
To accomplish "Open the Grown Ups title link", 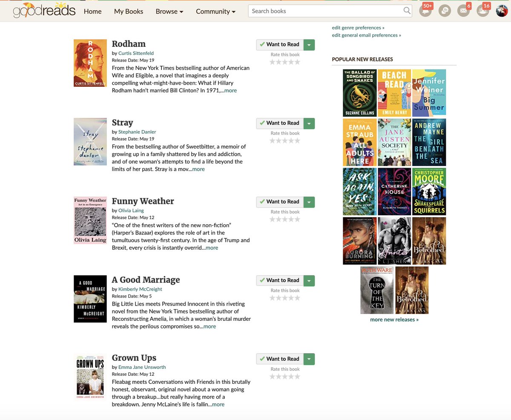I will point(134,358).
